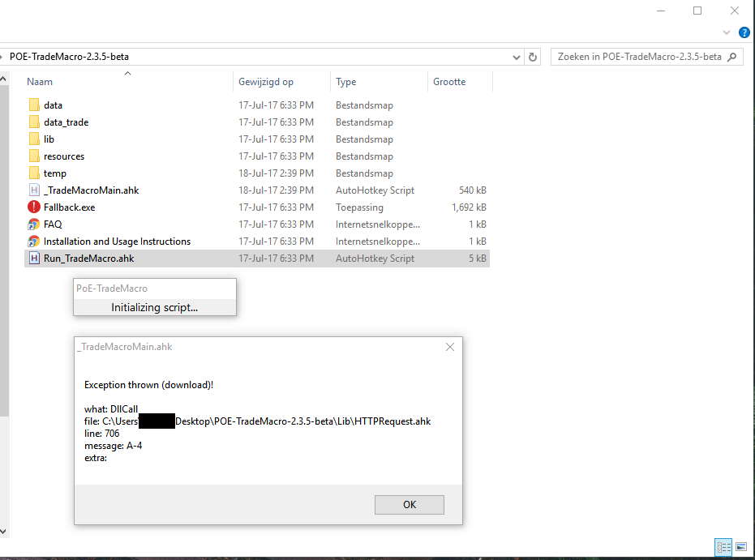Open the FAQ internet shortcut

(51, 224)
